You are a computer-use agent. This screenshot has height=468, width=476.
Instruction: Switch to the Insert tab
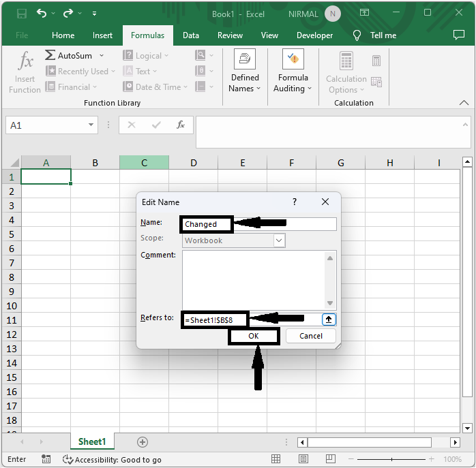click(x=102, y=35)
